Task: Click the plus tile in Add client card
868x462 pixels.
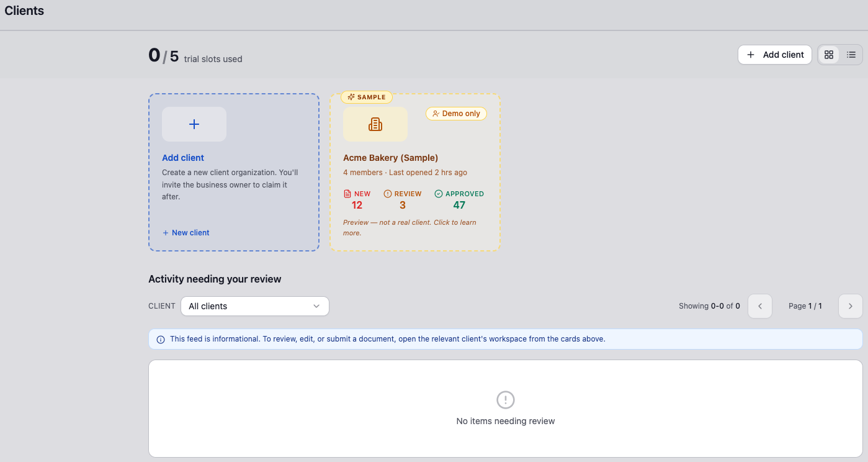Action: click(x=194, y=124)
